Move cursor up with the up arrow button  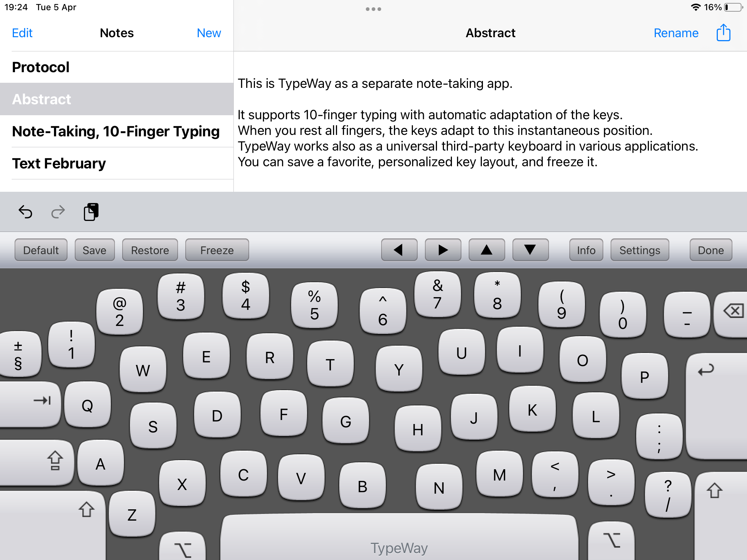click(487, 250)
